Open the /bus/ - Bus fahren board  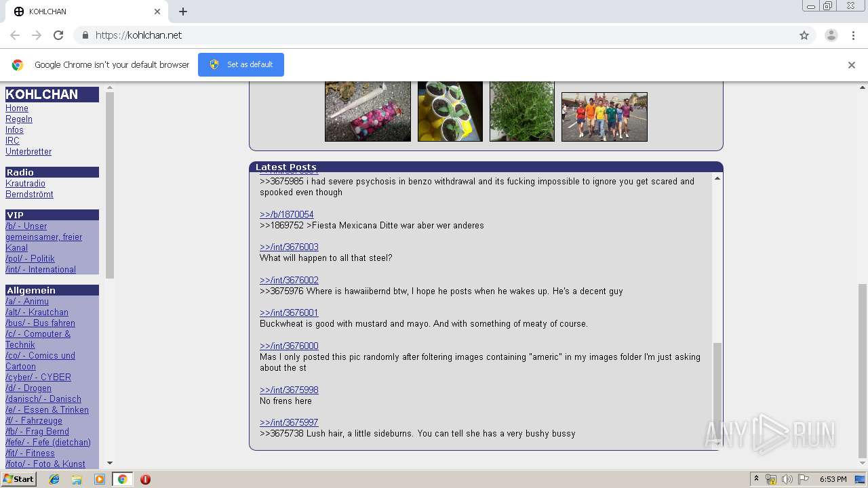click(x=40, y=323)
